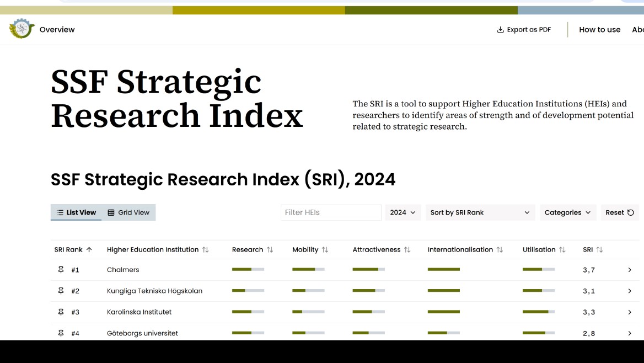Sort by SRI Rank column arrow
Image resolution: width=644 pixels, height=363 pixels.
[89, 249]
